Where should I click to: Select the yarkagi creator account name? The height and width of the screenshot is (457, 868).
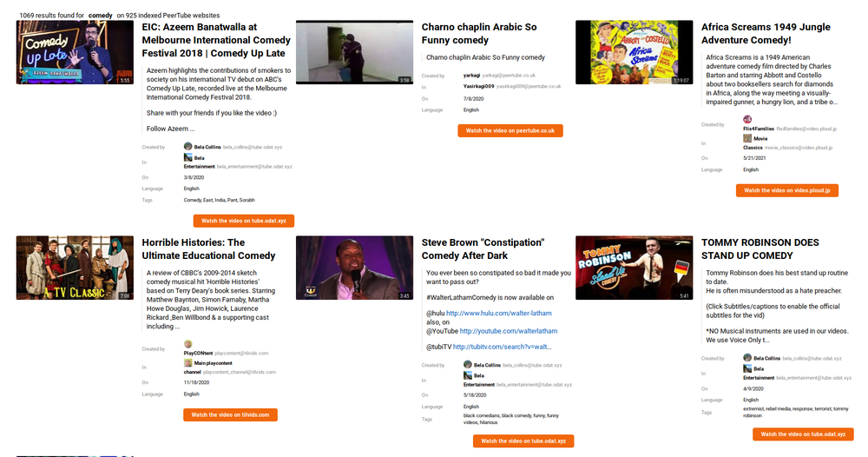pos(471,76)
